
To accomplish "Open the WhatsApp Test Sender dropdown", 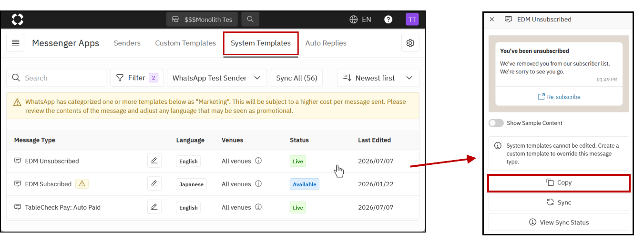I will click(217, 78).
